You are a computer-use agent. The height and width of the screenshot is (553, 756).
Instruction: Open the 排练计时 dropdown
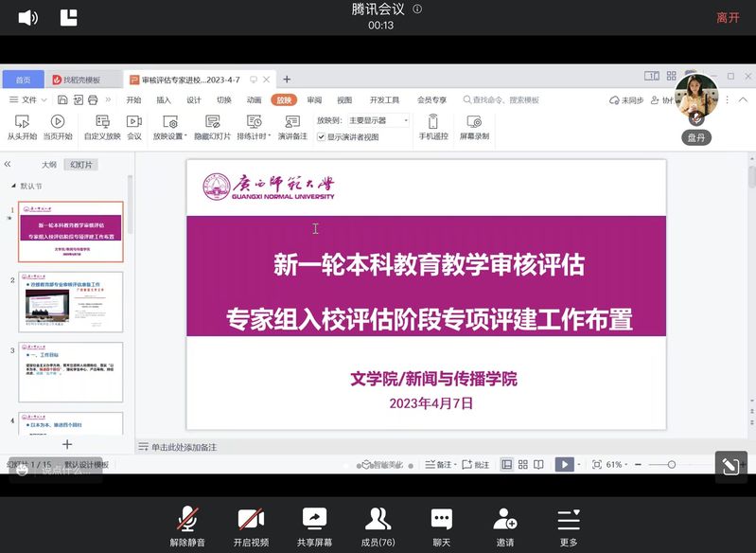click(x=254, y=128)
